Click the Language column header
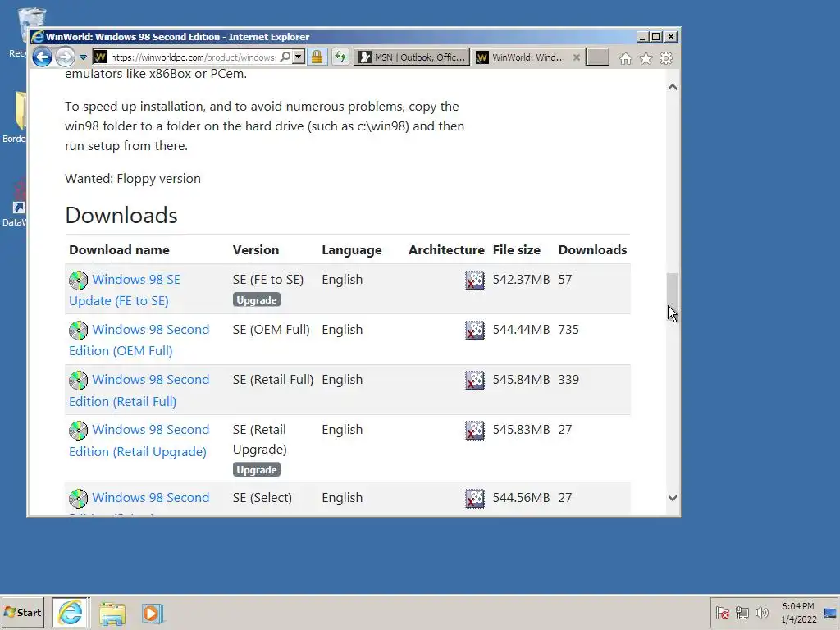 coord(351,250)
